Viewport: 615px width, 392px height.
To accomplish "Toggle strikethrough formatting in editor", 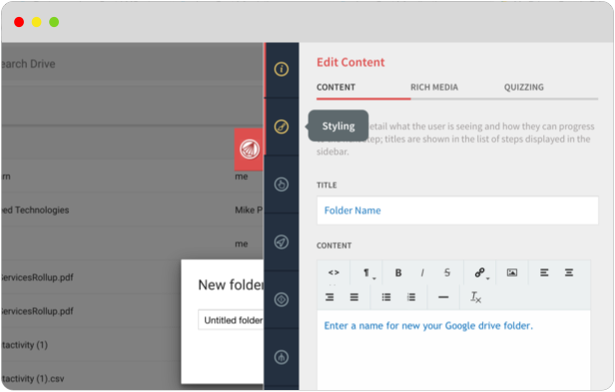I will 447,273.
